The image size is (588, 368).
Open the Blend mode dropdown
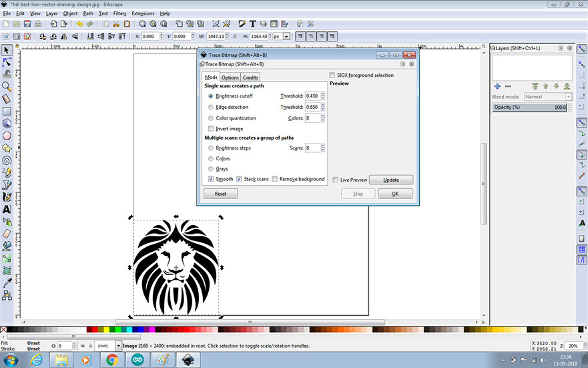click(547, 97)
